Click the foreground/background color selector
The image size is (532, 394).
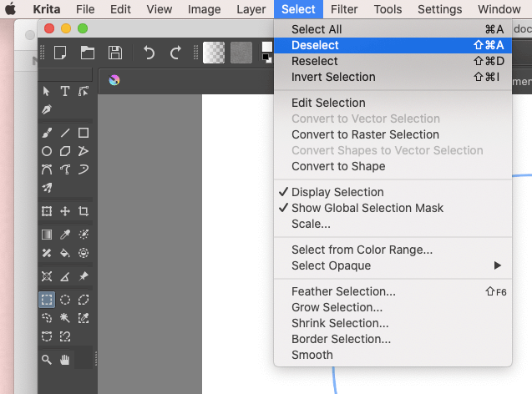point(267,53)
